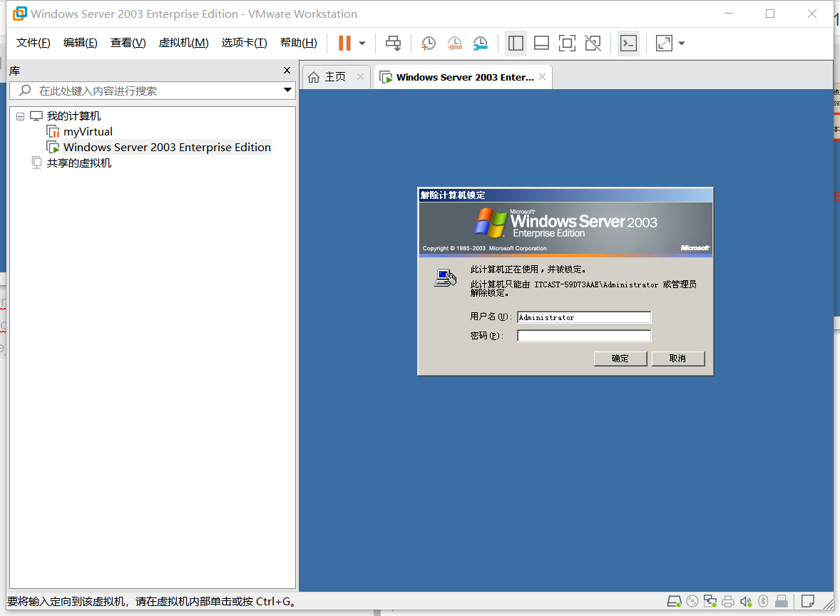Close the 主页 tab
Image resolution: width=840 pixels, height=616 pixels.
(361, 76)
